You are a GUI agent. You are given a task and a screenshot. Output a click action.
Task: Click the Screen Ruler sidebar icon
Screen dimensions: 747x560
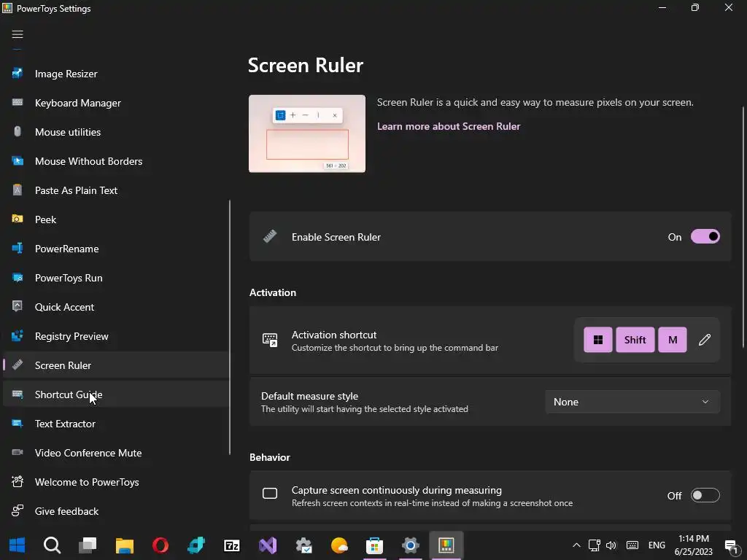pyautogui.click(x=18, y=365)
